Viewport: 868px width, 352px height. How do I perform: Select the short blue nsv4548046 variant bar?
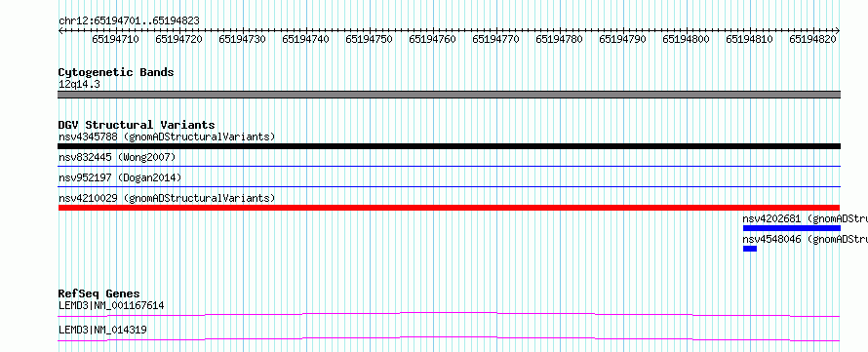[x=750, y=249]
